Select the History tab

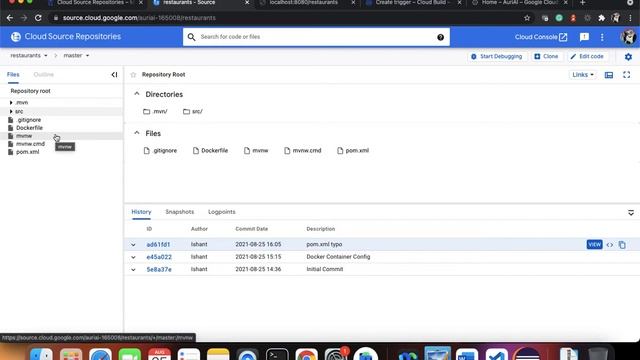pyautogui.click(x=141, y=212)
